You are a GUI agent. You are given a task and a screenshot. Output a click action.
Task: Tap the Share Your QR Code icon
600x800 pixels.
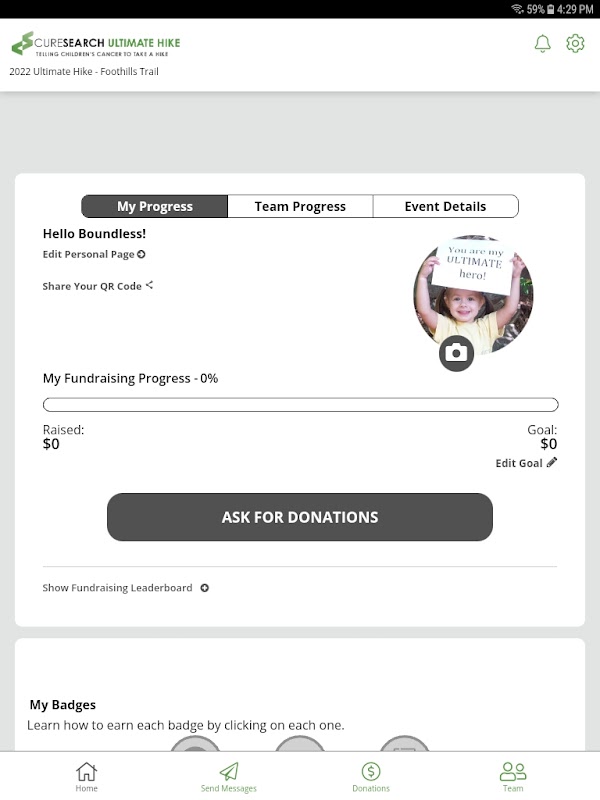(x=149, y=285)
